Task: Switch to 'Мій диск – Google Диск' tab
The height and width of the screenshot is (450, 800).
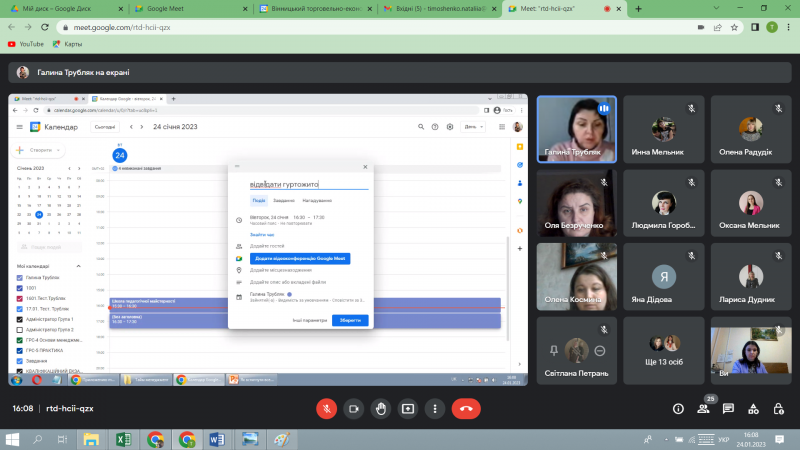Action: [x=64, y=9]
